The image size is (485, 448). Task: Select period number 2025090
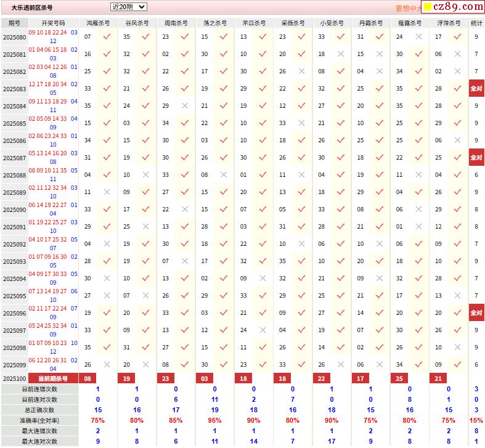click(15, 210)
